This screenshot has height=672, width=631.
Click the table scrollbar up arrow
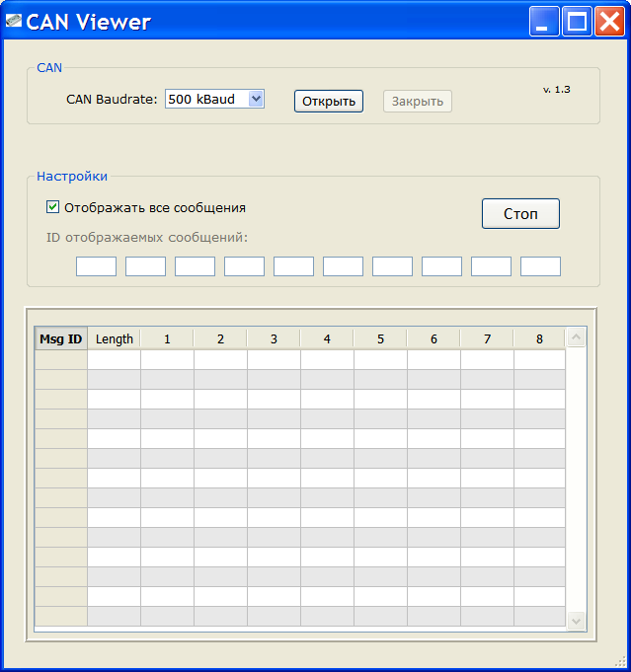pyautogui.click(x=576, y=337)
